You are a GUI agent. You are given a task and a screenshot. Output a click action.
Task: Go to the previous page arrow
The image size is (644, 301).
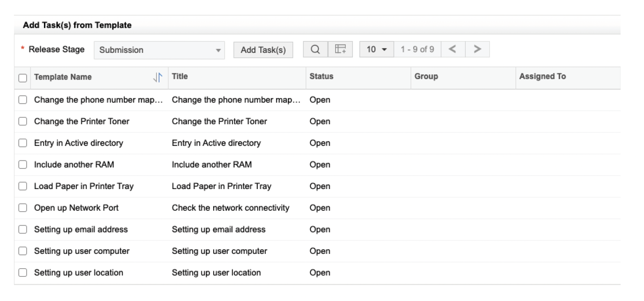point(453,50)
